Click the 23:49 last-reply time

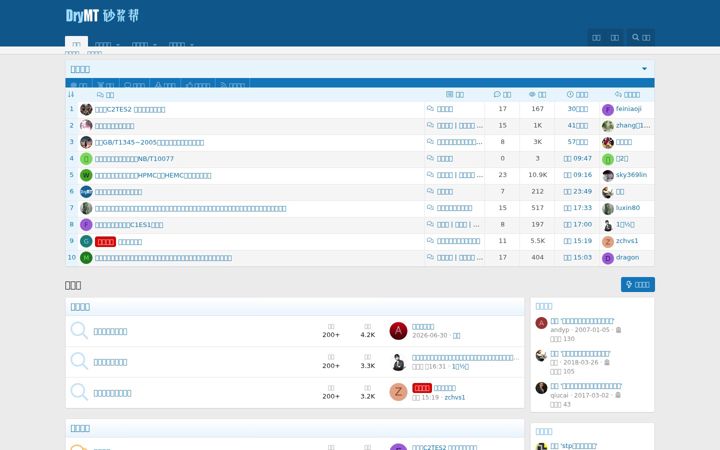[x=578, y=191]
